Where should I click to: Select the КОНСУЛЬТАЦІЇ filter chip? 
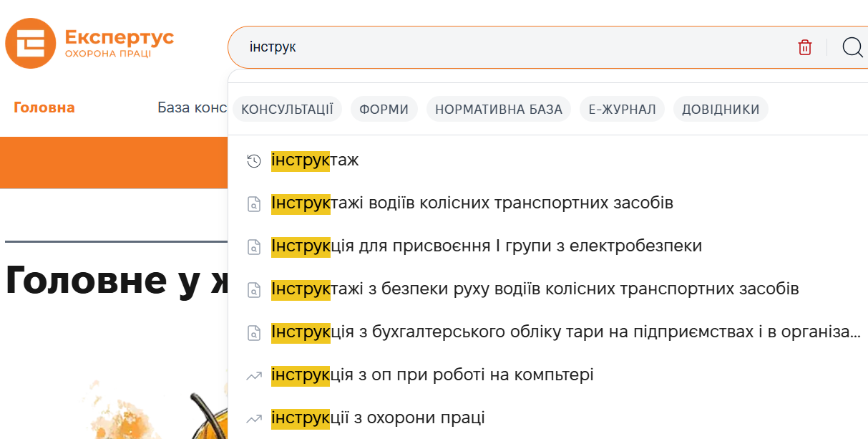(x=287, y=110)
